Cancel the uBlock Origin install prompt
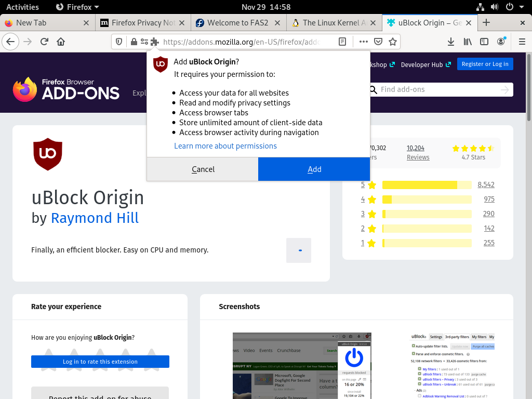532x399 pixels. [203, 169]
